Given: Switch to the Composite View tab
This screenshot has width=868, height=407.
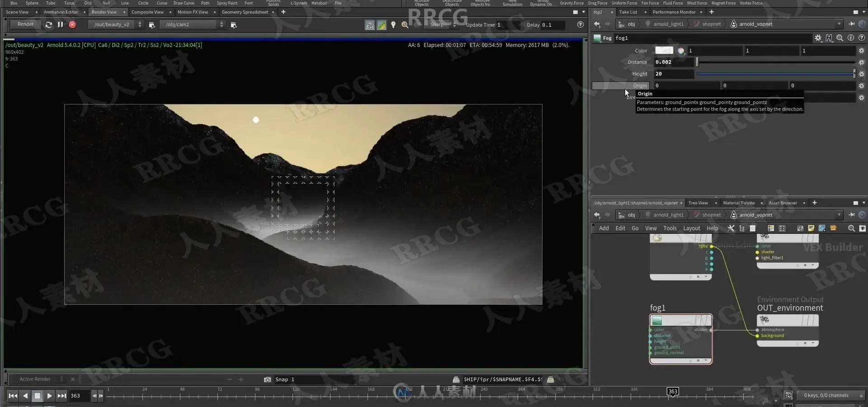Looking at the screenshot, I should (147, 12).
